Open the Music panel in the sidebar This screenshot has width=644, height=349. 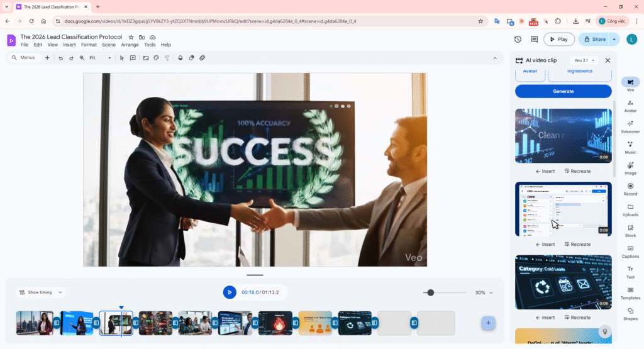click(630, 147)
